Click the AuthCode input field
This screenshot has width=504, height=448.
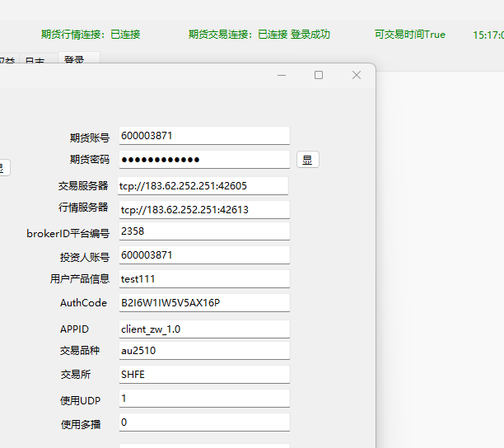pyautogui.click(x=204, y=303)
